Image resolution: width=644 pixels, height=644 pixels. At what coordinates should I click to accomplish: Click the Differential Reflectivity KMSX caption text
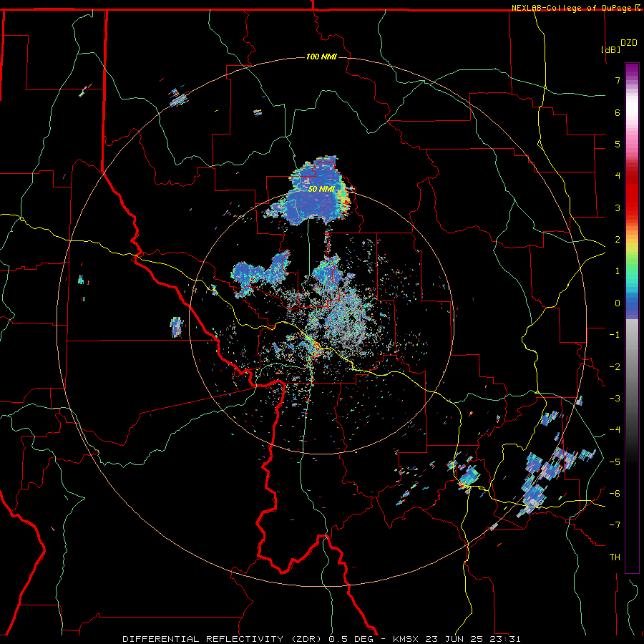pyautogui.click(x=321, y=639)
